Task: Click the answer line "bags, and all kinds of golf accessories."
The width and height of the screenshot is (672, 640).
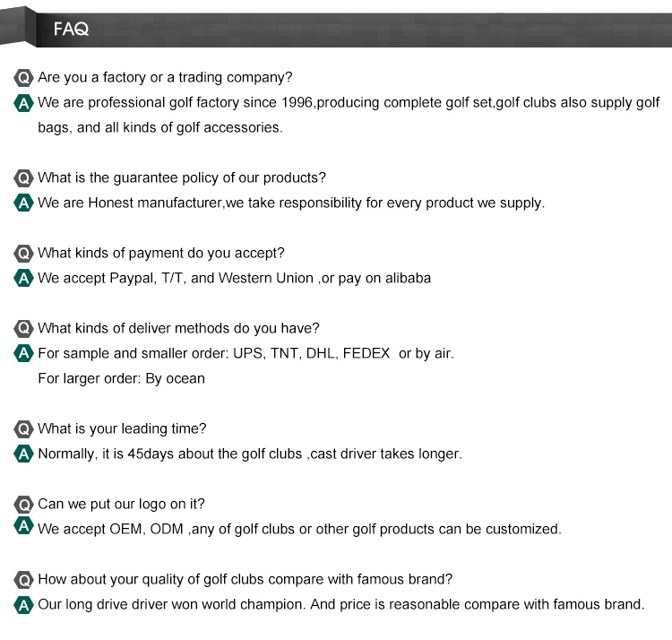Action: (159, 127)
